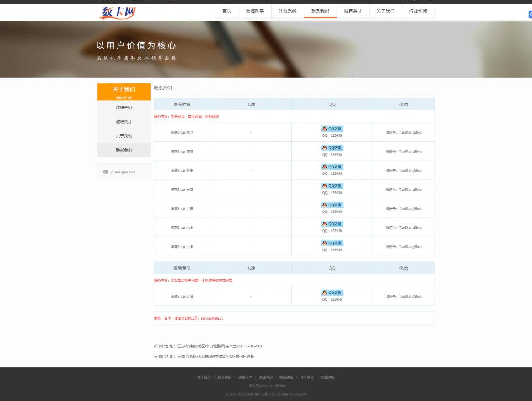Go to 首页 in top navigation
The image size is (532, 401).
[227, 11]
